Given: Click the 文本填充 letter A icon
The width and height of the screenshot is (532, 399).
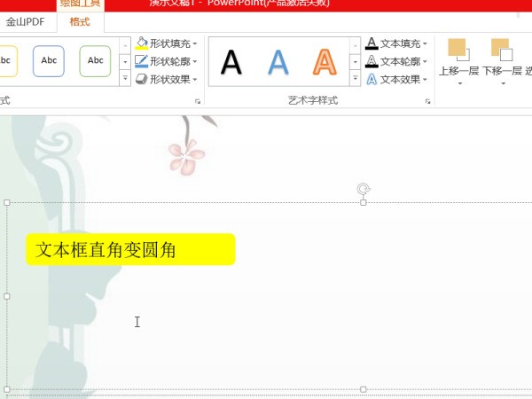Looking at the screenshot, I should [372, 43].
